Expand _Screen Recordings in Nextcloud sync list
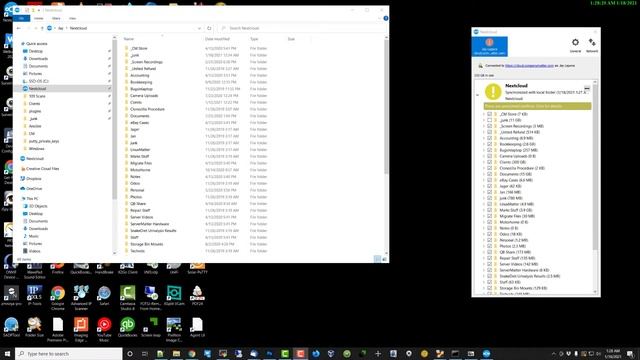Screen dimensions: 640x360 [484, 126]
